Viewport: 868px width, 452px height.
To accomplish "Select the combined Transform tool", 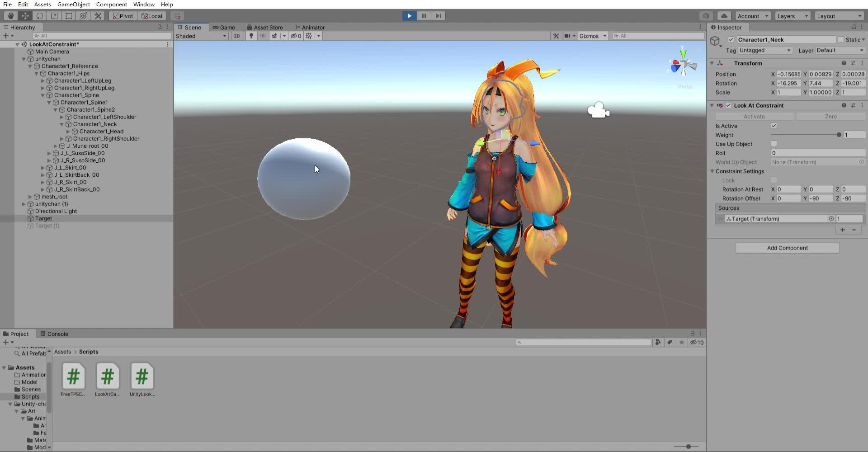I will pyautogui.click(x=83, y=16).
